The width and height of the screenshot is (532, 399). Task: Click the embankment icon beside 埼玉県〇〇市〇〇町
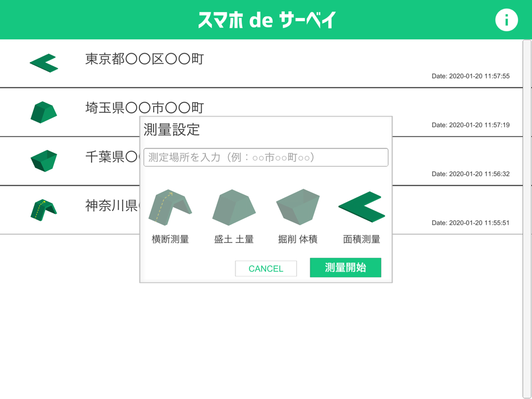click(x=44, y=112)
